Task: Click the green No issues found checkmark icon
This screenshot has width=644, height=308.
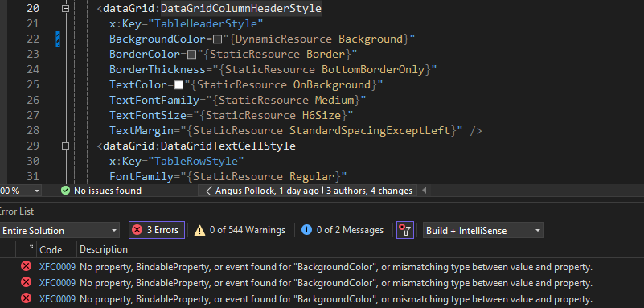Action: [x=65, y=191]
